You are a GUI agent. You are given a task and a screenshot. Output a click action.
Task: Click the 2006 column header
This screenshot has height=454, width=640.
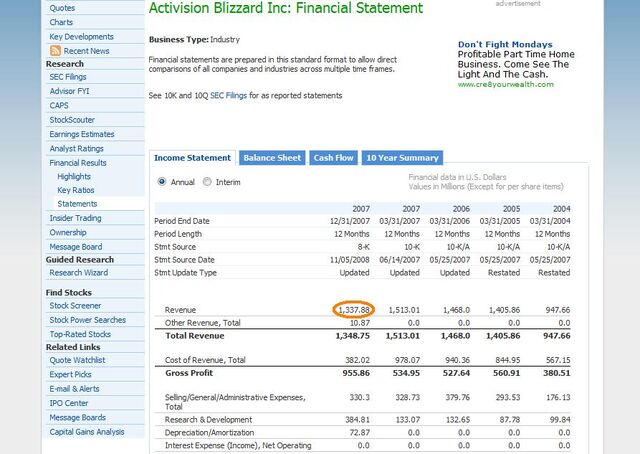pos(461,209)
